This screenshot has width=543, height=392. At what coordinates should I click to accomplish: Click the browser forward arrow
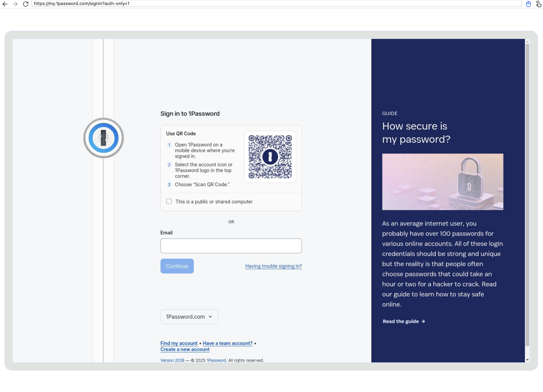tap(15, 4)
